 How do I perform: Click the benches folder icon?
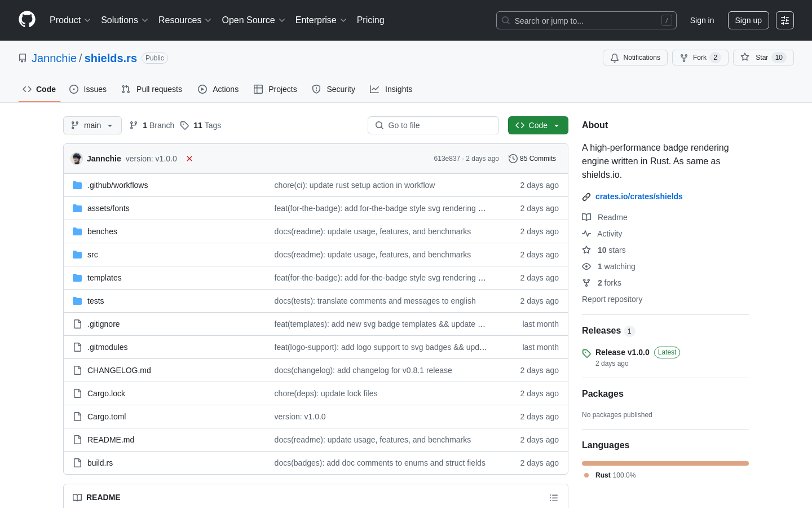click(x=77, y=231)
